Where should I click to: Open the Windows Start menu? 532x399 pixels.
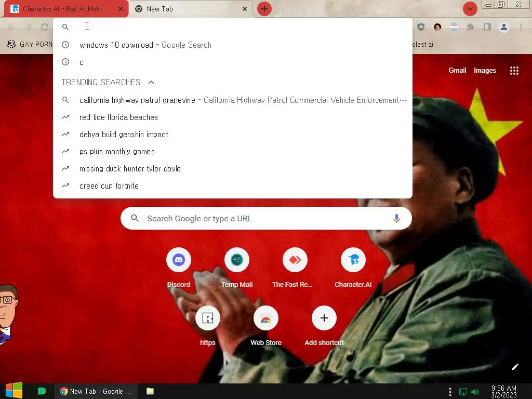(x=14, y=391)
